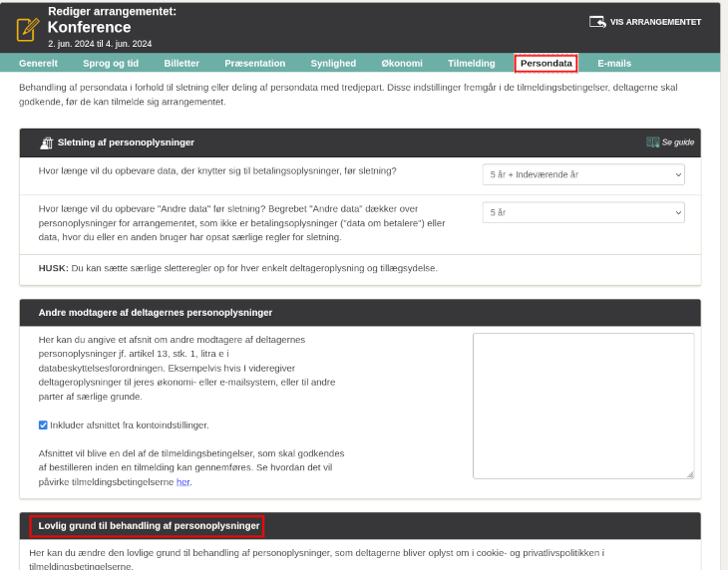
Task: Select the Præsentation tab
Action: (x=255, y=63)
